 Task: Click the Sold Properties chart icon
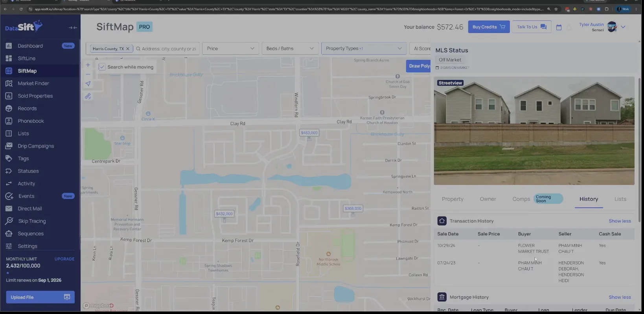click(x=9, y=96)
